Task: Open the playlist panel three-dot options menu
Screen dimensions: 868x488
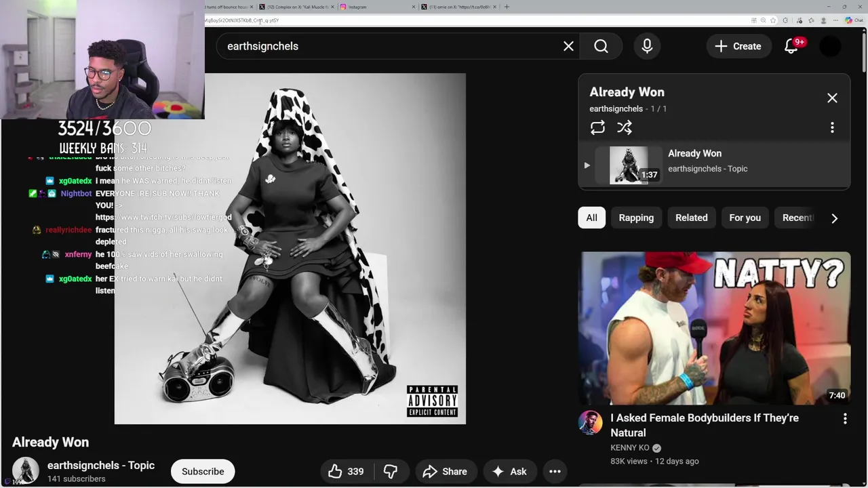Action: click(x=832, y=127)
